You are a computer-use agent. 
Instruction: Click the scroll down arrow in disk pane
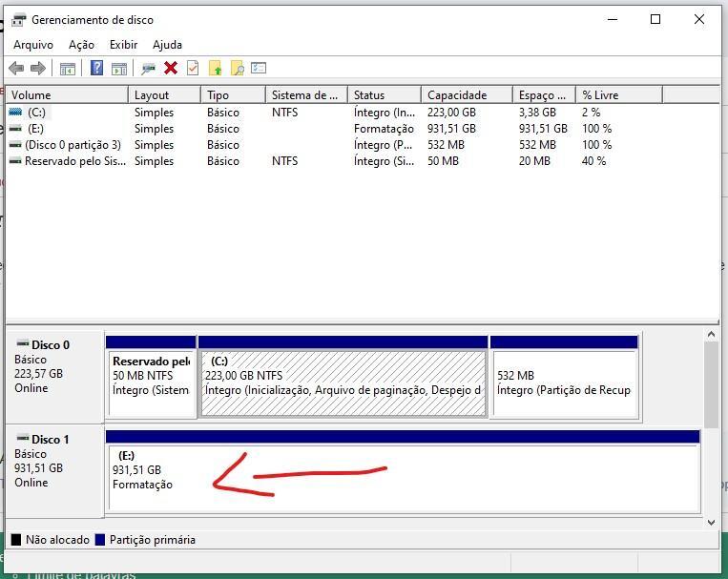pos(711,523)
